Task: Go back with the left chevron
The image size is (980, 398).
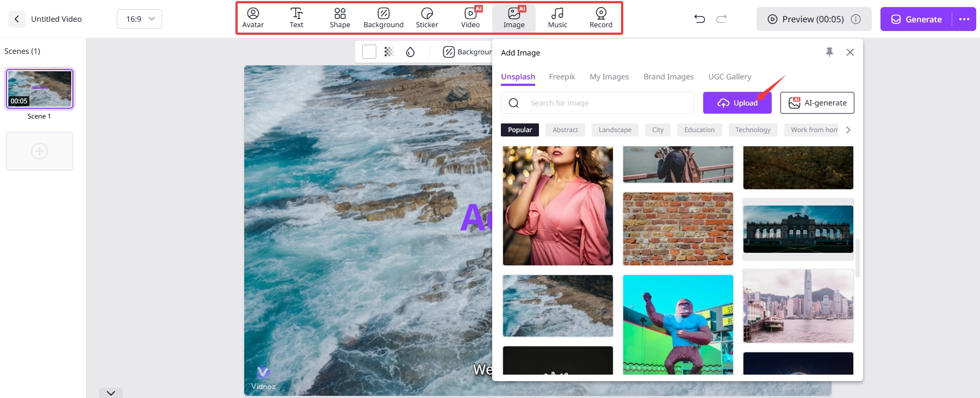Action: 17,19
